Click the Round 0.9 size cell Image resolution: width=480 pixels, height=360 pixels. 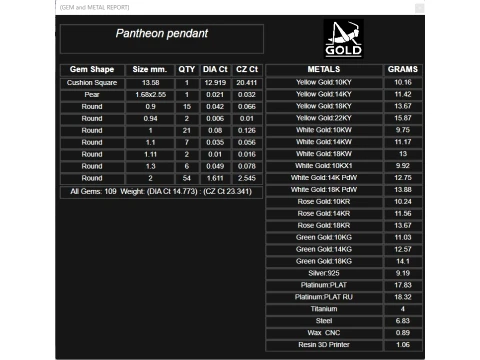coord(150,107)
